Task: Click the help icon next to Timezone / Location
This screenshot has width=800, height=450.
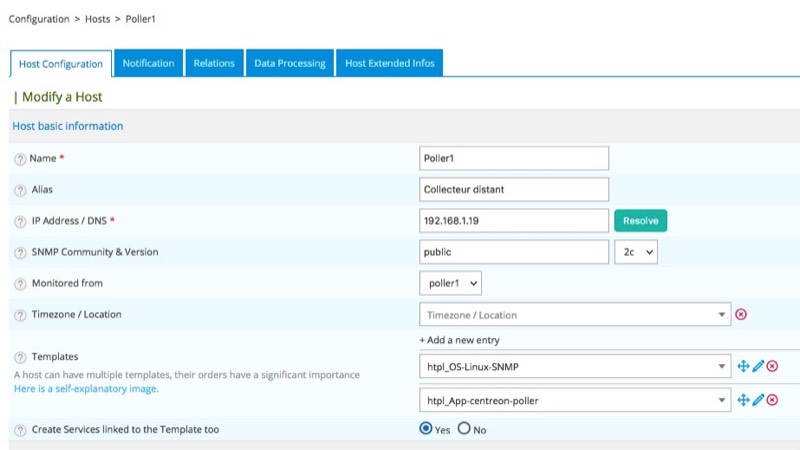Action: click(20, 315)
